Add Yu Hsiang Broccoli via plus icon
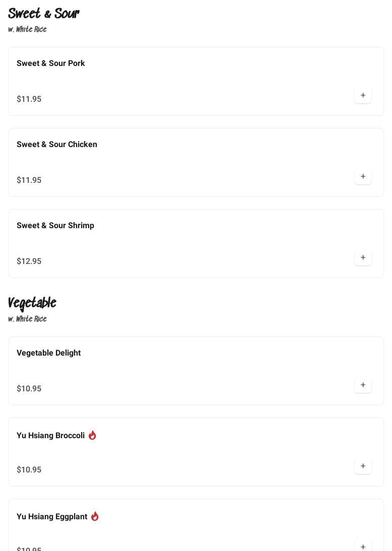The height and width of the screenshot is (551, 392). pyautogui.click(x=363, y=466)
